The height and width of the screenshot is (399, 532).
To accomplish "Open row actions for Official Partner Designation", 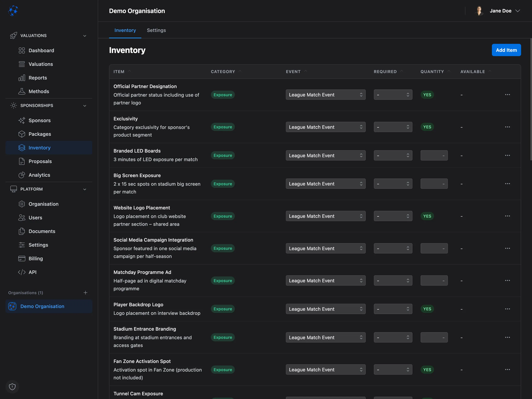I will (507, 95).
